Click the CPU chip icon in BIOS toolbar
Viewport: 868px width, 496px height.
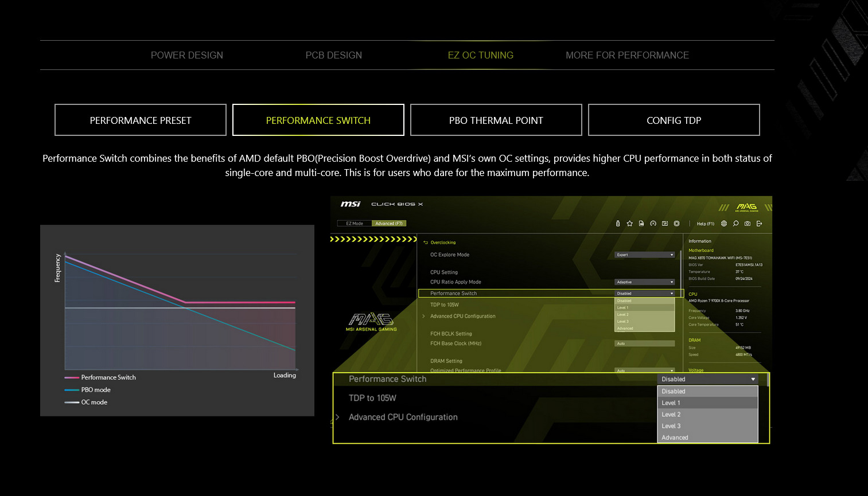[x=677, y=224]
